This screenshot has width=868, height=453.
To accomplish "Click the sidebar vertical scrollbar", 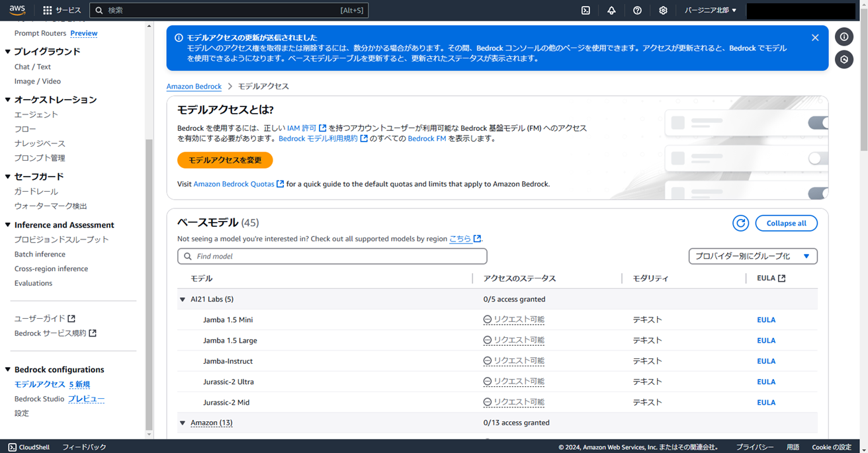I will click(149, 284).
